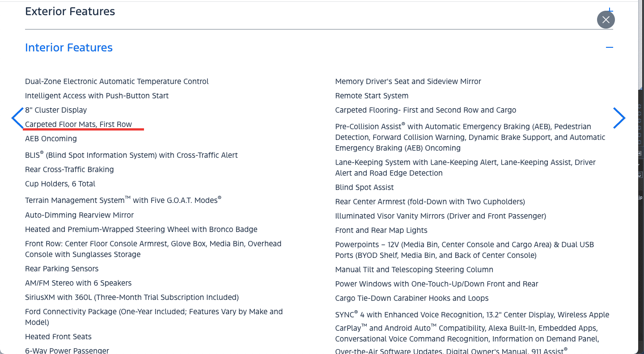The width and height of the screenshot is (644, 354).
Task: Click Memory Driver's Seat and Sideview Mirror
Action: coord(408,81)
